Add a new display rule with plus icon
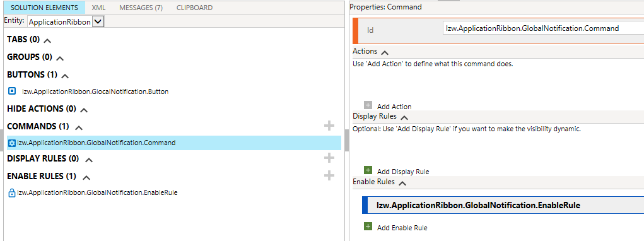644x241 pixels. point(329,158)
